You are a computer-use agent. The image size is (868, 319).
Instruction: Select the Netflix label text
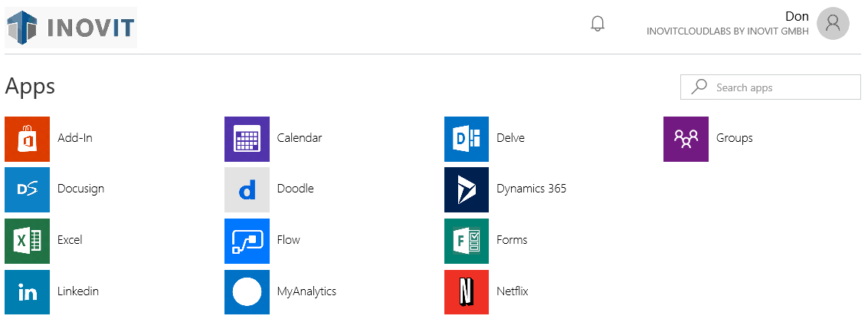(x=513, y=291)
